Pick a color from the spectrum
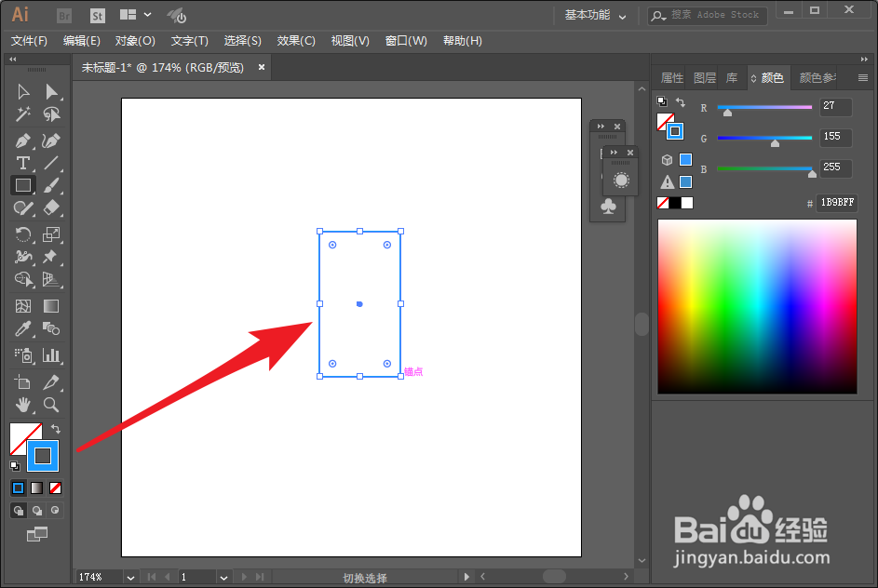The width and height of the screenshot is (878, 588). [757, 306]
